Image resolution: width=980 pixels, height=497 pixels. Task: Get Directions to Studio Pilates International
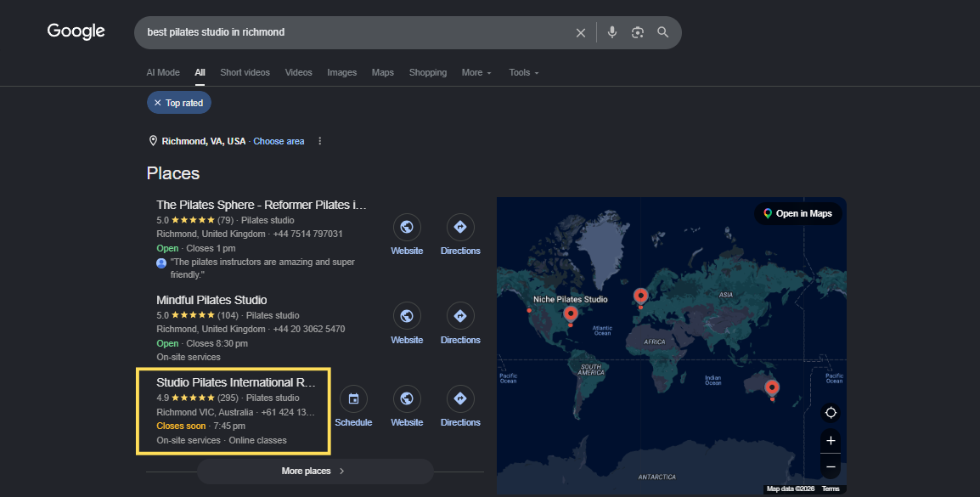(x=460, y=407)
